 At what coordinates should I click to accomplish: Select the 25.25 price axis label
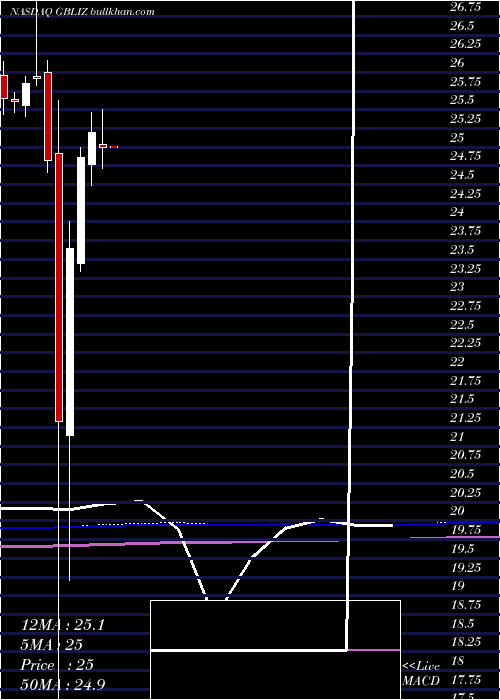(466, 119)
